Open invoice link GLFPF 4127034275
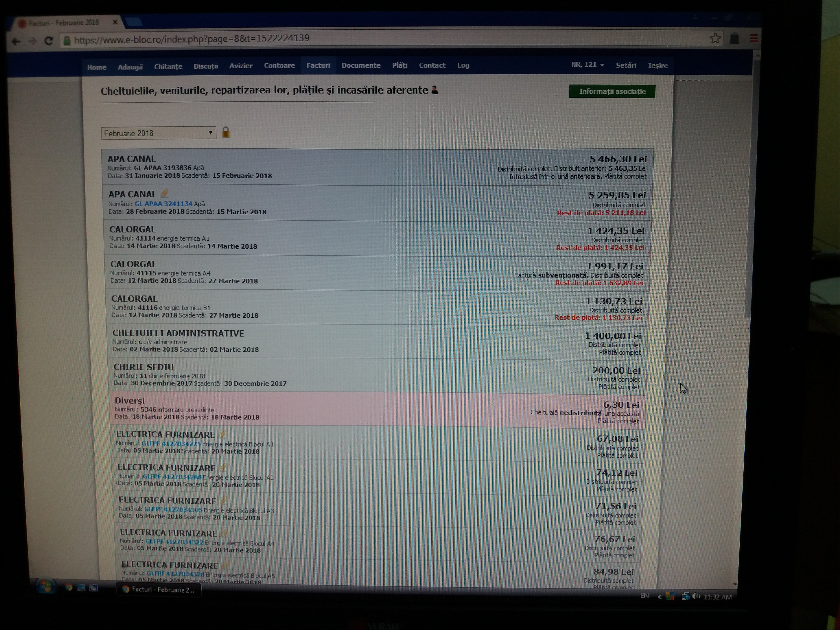 coord(171,444)
